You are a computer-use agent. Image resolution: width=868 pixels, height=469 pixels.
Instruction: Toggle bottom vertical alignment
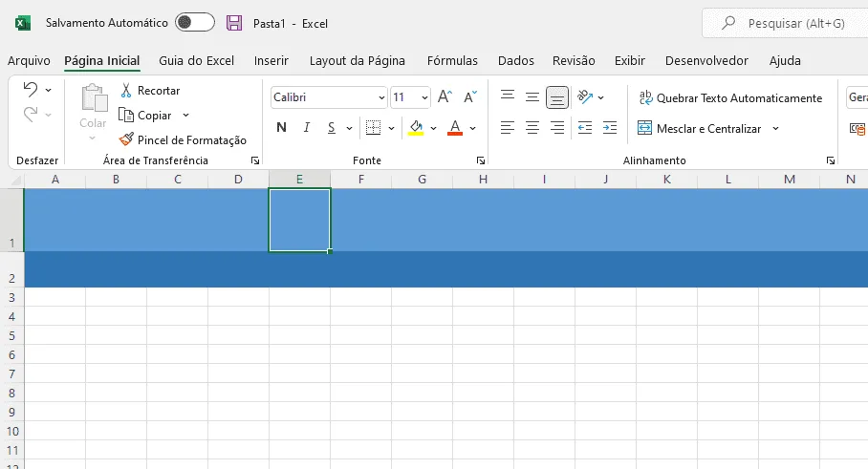pos(557,97)
